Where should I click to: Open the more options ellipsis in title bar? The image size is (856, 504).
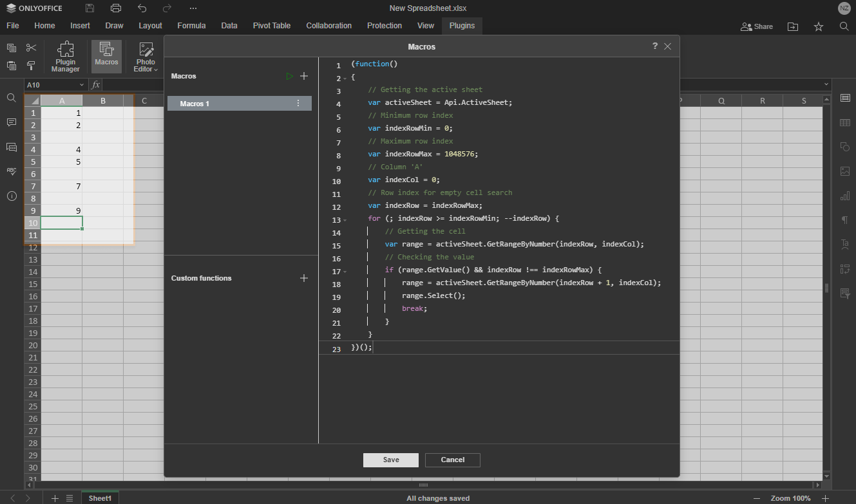pos(193,8)
